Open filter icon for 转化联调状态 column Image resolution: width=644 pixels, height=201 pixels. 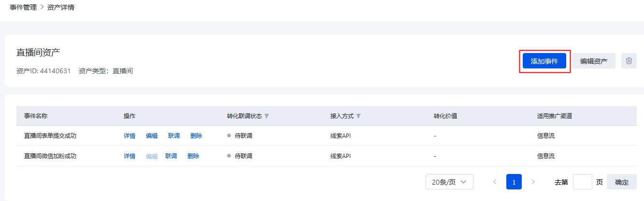point(267,116)
